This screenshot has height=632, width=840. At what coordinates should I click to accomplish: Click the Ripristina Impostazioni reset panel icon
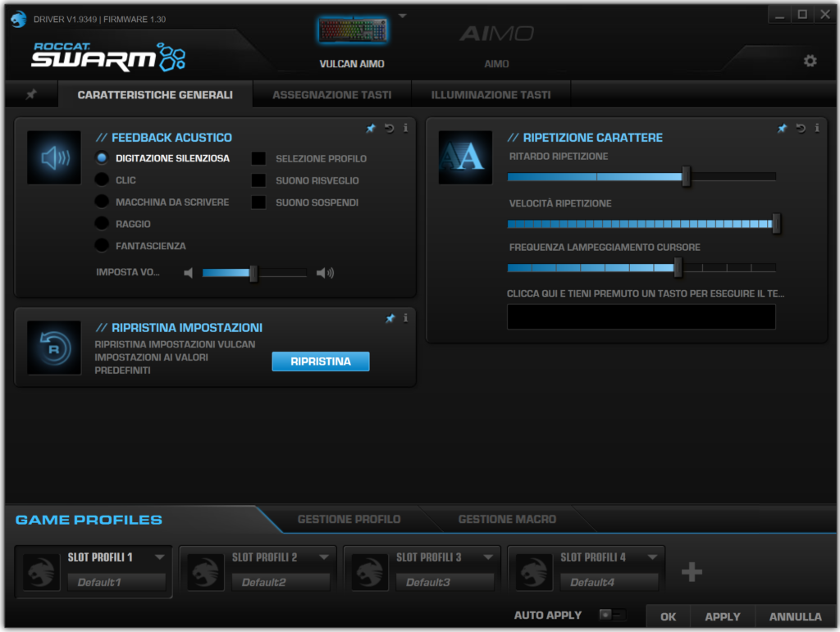pyautogui.click(x=54, y=348)
